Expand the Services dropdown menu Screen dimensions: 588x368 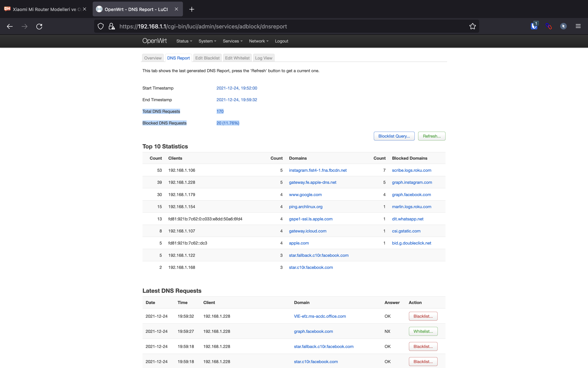click(x=233, y=41)
